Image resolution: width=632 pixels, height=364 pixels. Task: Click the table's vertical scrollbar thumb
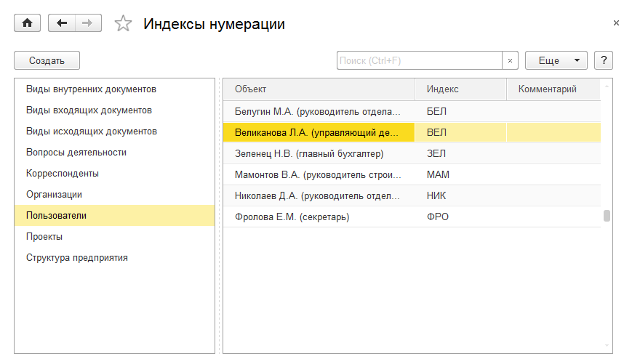coord(607,216)
